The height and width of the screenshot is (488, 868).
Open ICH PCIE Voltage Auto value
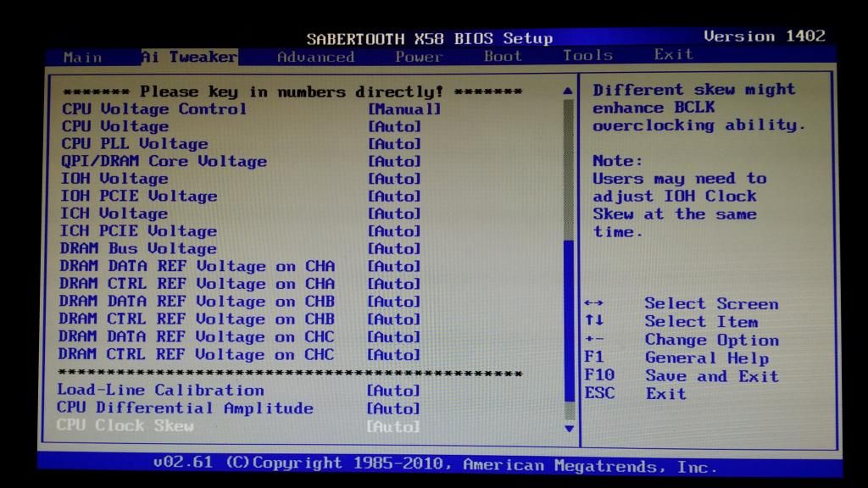tap(395, 231)
